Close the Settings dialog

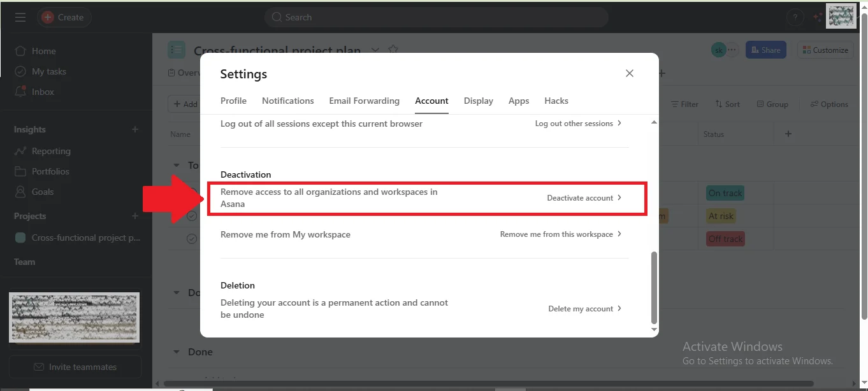[x=630, y=73]
